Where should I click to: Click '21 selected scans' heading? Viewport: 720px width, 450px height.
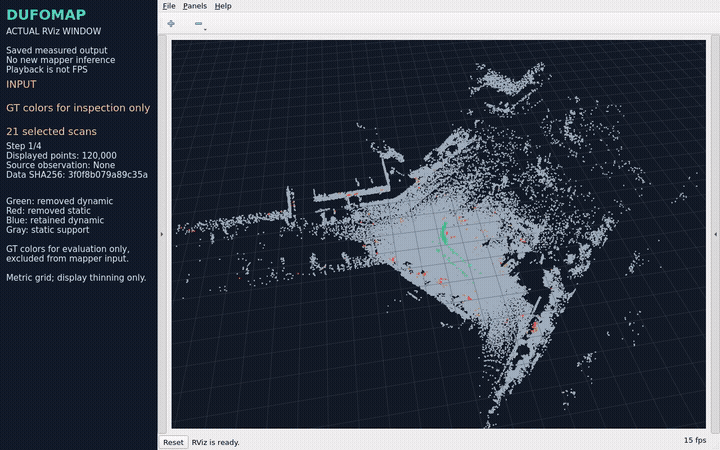51,131
